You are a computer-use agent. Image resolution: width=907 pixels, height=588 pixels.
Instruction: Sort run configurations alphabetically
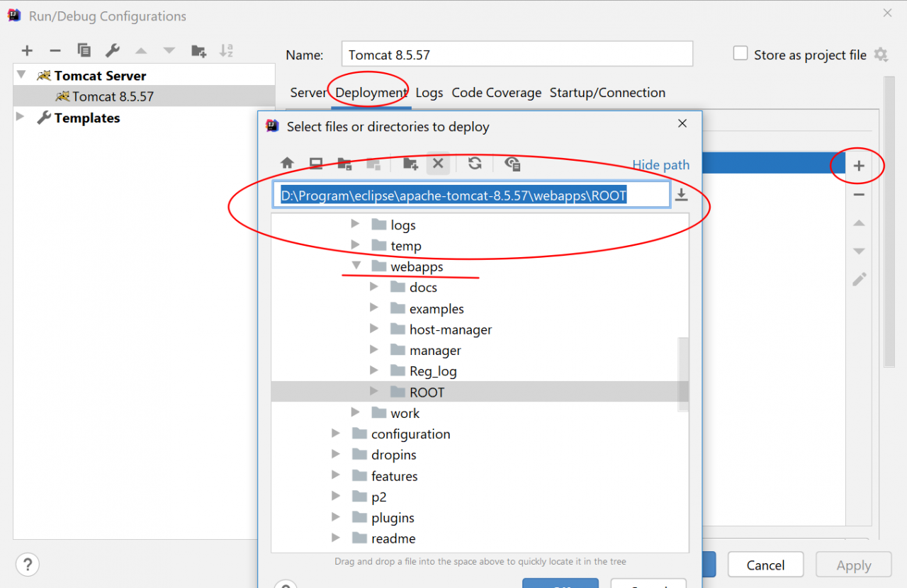coord(227,50)
